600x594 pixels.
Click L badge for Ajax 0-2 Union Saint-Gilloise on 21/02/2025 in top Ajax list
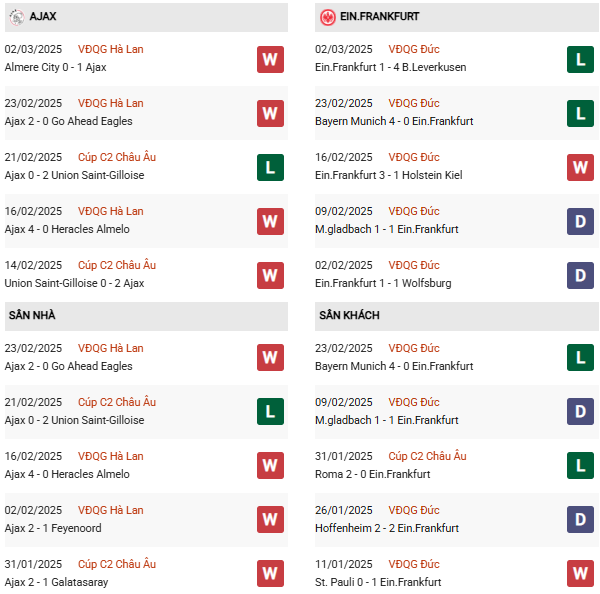270,167
